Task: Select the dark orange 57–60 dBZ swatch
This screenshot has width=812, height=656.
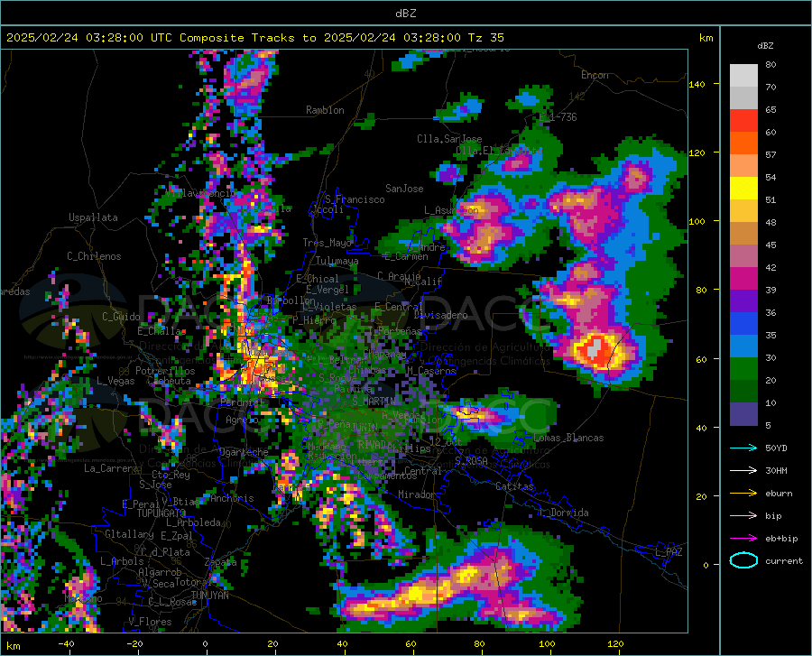Action: [743, 143]
